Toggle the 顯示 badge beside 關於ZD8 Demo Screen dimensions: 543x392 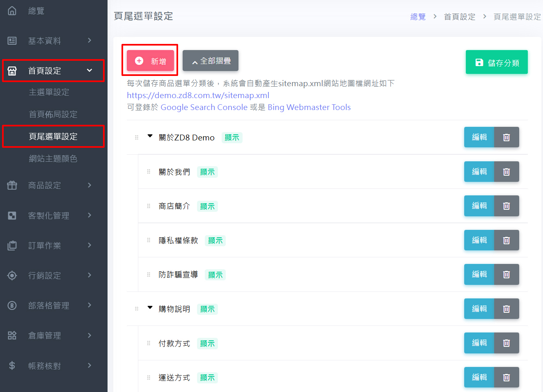click(x=232, y=138)
